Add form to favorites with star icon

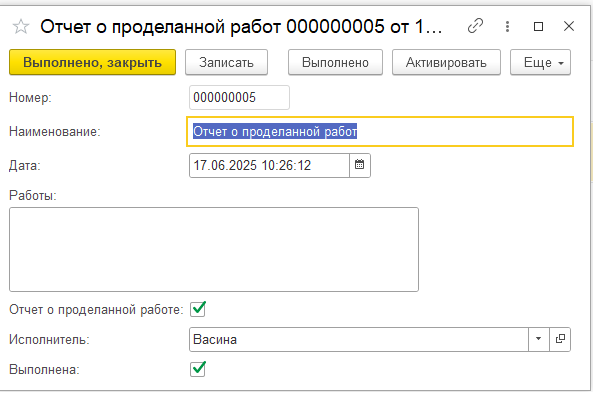click(21, 27)
